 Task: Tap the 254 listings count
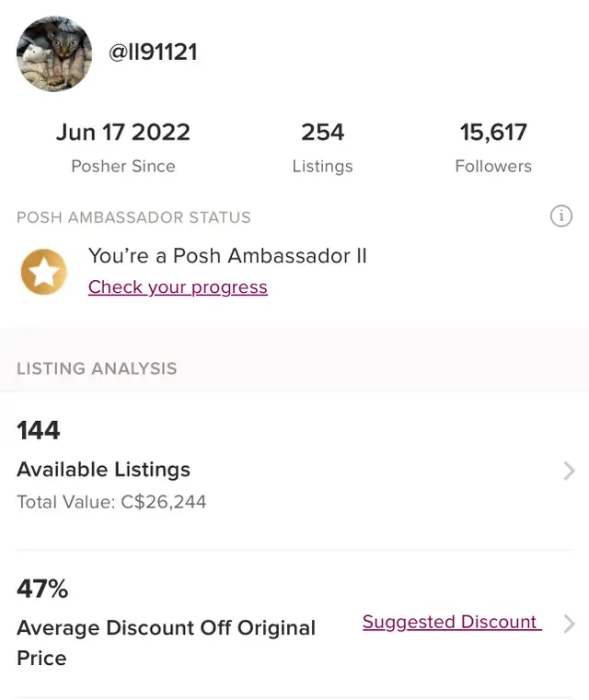pyautogui.click(x=322, y=133)
